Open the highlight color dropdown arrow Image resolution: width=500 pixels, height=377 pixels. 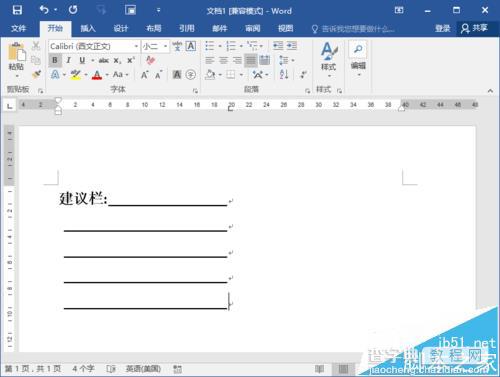click(86, 75)
